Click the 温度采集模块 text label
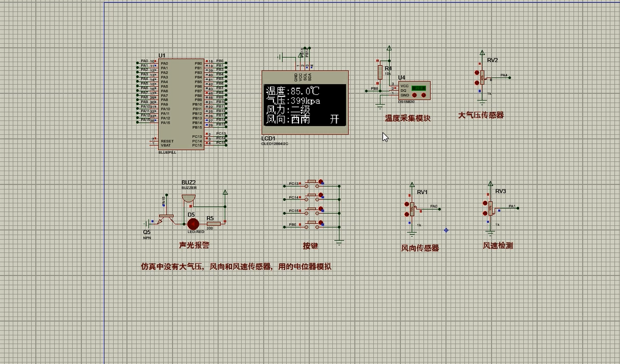620x364 pixels. pyautogui.click(x=408, y=118)
